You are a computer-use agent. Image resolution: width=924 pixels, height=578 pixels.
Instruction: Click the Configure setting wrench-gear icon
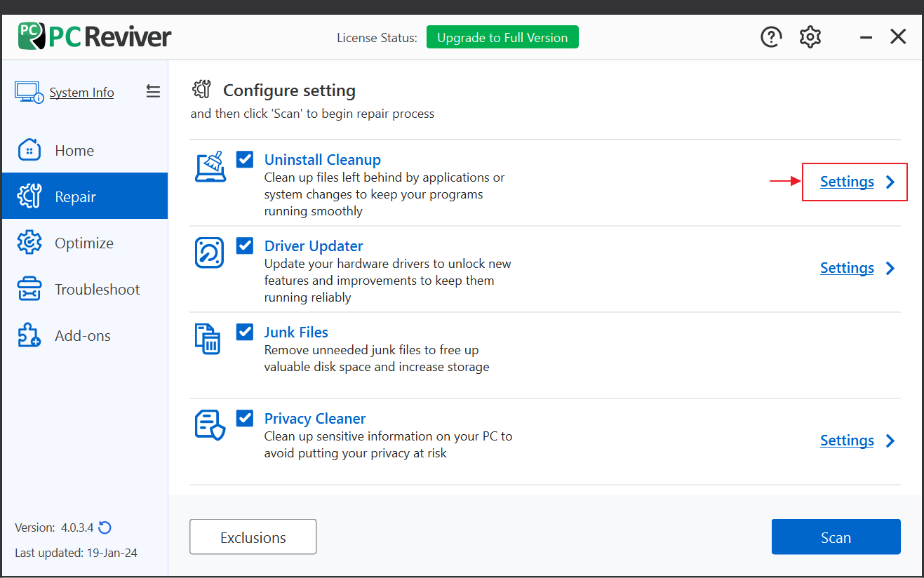(x=201, y=90)
